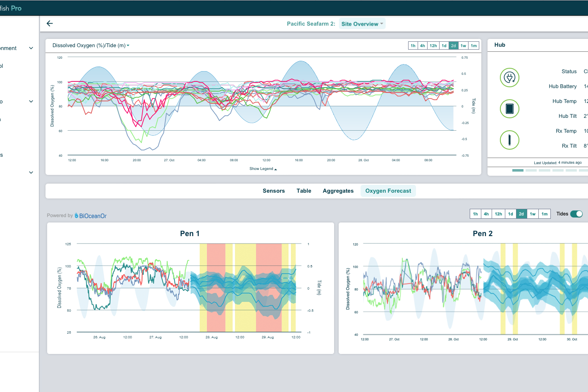Click the BiOceanOr logo
Viewport: 588px width, 392px height.
[91, 216]
